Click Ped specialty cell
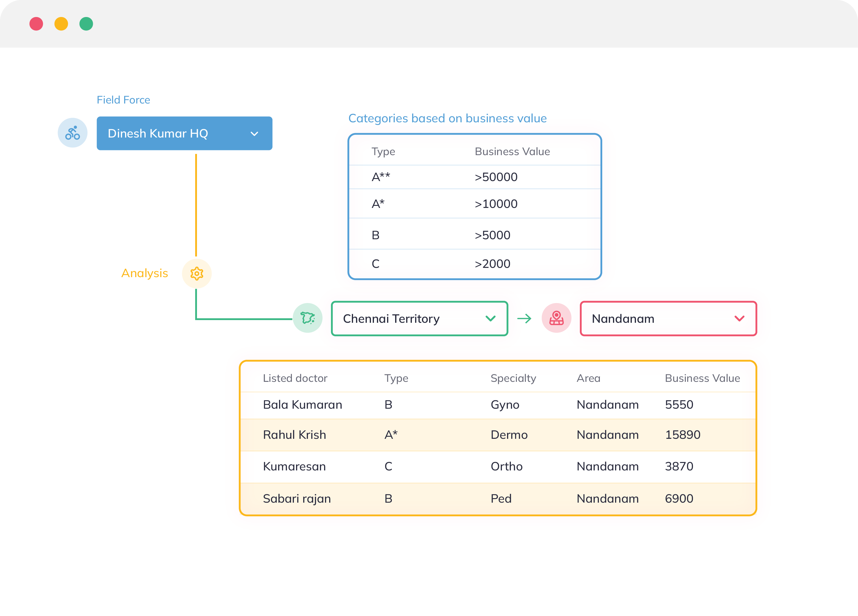The height and width of the screenshot is (616, 858). pos(501,499)
